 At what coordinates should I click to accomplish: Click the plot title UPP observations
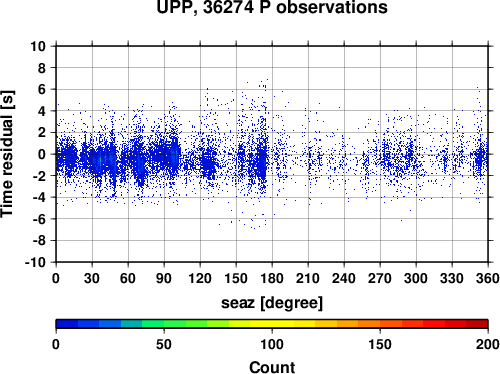(x=272, y=7)
